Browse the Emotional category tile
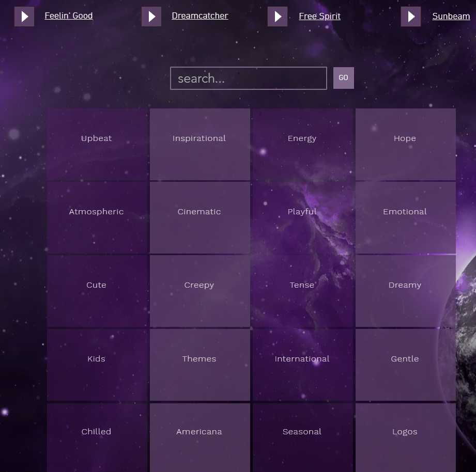Screen dimensions: 476x472 tap(406, 218)
